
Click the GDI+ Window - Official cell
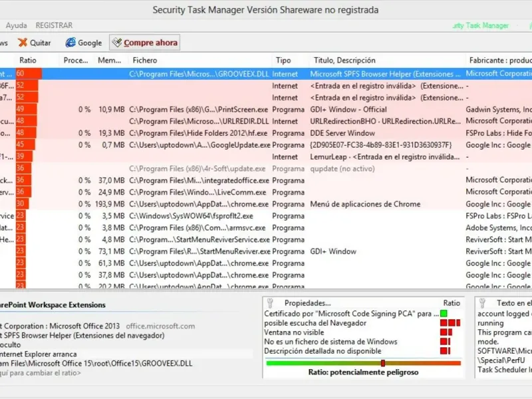pos(348,110)
